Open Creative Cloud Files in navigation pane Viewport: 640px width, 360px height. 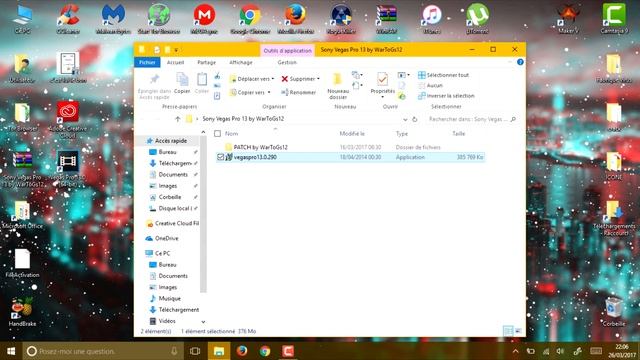click(176, 224)
